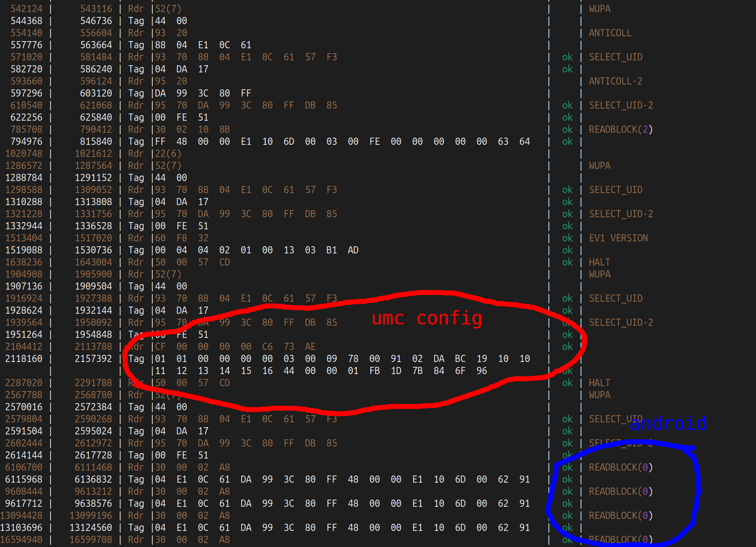Click the ok status in row 571020
756x547 pixels.
coord(567,57)
